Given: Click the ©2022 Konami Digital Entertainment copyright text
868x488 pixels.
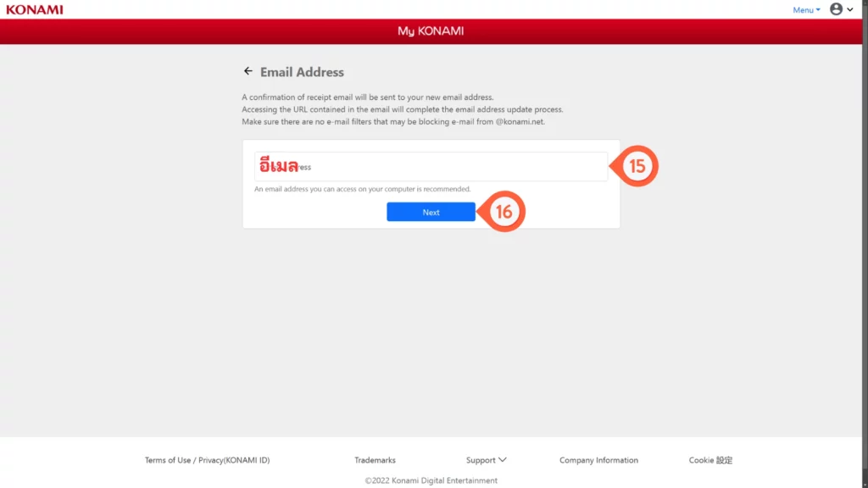Looking at the screenshot, I should coord(431,480).
